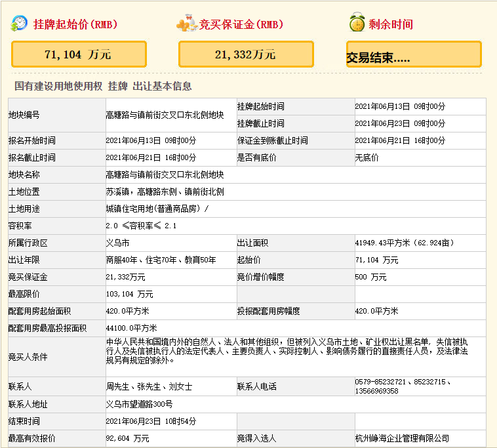The width and height of the screenshot is (497, 448).
Task: Click the 挂牌截止时间 label
Action: click(260, 124)
